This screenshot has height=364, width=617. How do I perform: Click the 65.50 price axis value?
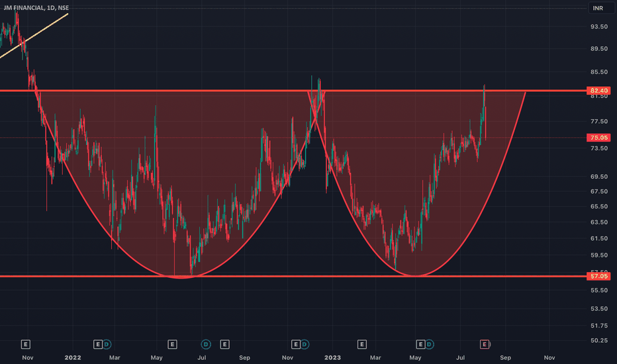[599, 206]
